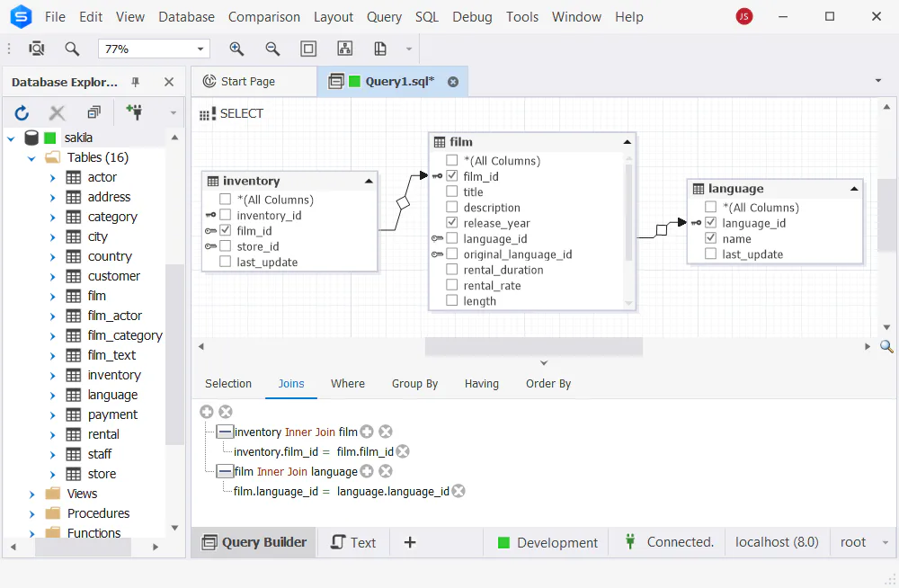This screenshot has height=588, width=899.
Task: Open the Query menu
Action: coord(384,17)
